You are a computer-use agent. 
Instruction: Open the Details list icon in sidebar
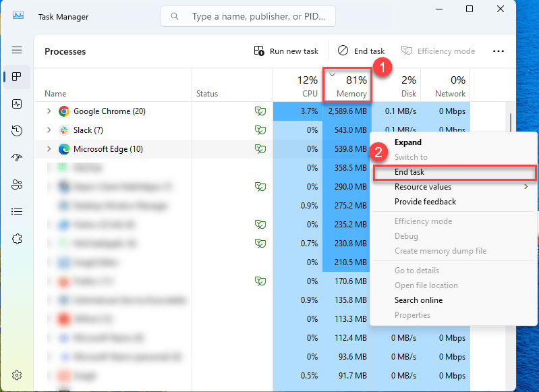(x=17, y=211)
